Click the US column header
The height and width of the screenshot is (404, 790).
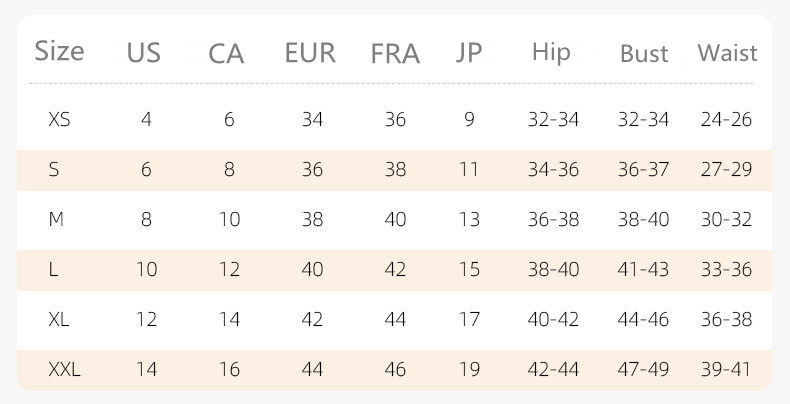tap(144, 53)
